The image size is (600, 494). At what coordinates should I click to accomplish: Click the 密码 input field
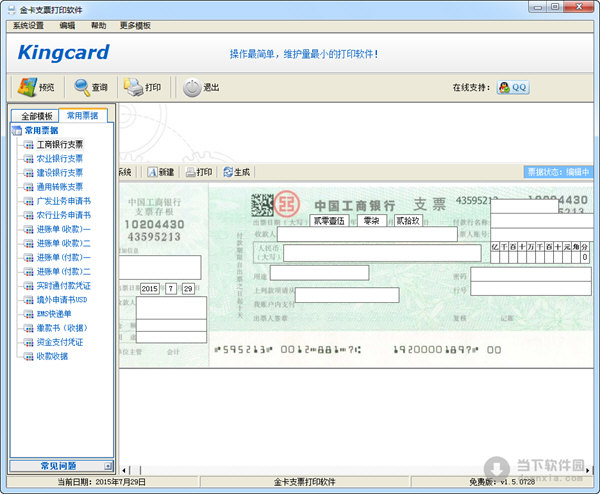(x=531, y=275)
